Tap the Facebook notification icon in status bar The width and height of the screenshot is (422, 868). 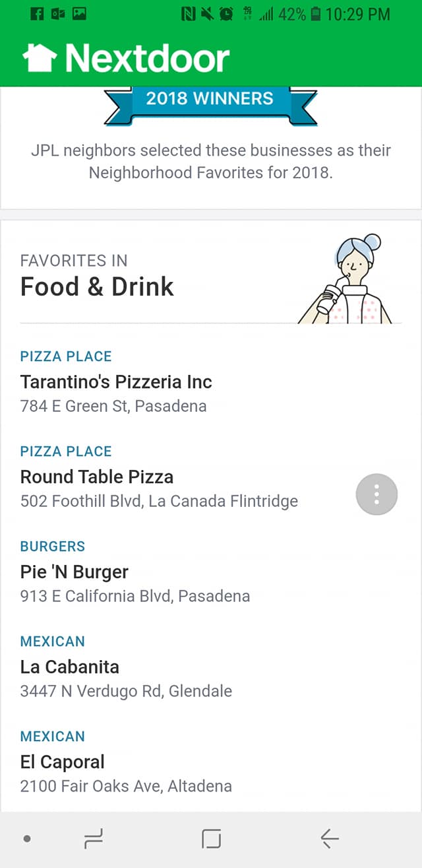pyautogui.click(x=38, y=14)
